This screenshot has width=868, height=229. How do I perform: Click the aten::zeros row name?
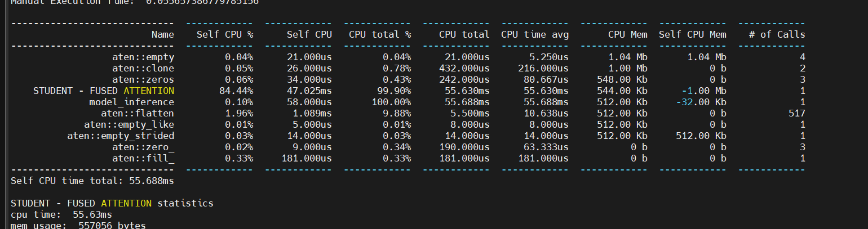pos(143,80)
